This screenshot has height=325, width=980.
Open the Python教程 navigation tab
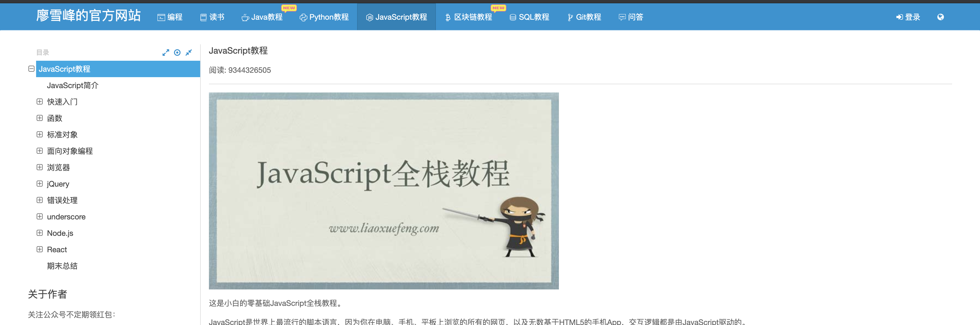(324, 17)
